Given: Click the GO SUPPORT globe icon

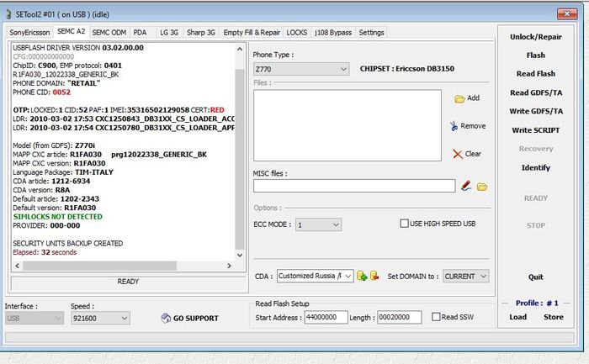Looking at the screenshot, I should [166, 318].
